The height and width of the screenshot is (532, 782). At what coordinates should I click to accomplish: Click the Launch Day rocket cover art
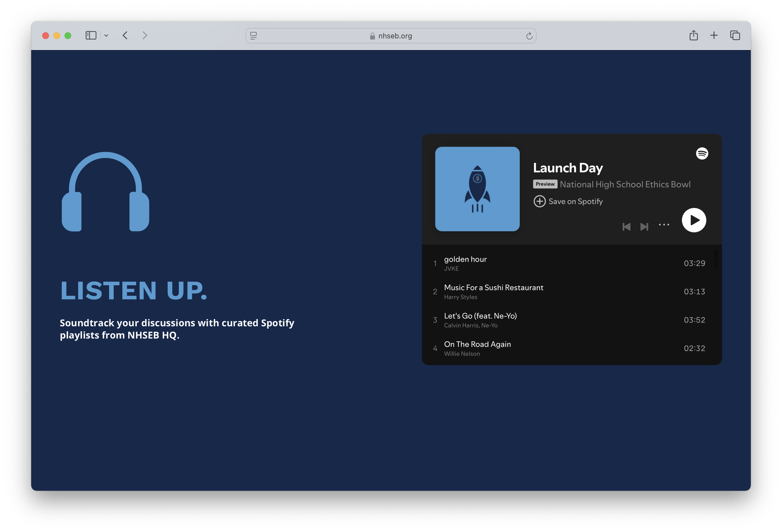[x=477, y=189]
